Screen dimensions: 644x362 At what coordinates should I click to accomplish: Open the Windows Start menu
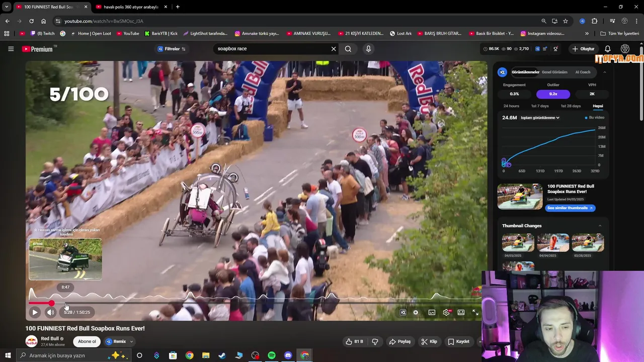[x=8, y=355]
